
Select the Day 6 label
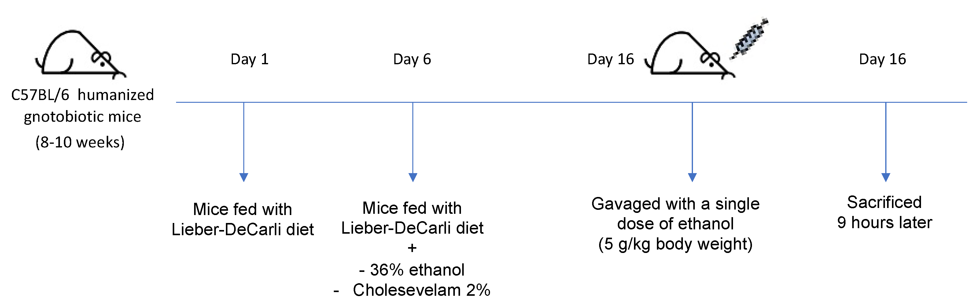point(412,59)
